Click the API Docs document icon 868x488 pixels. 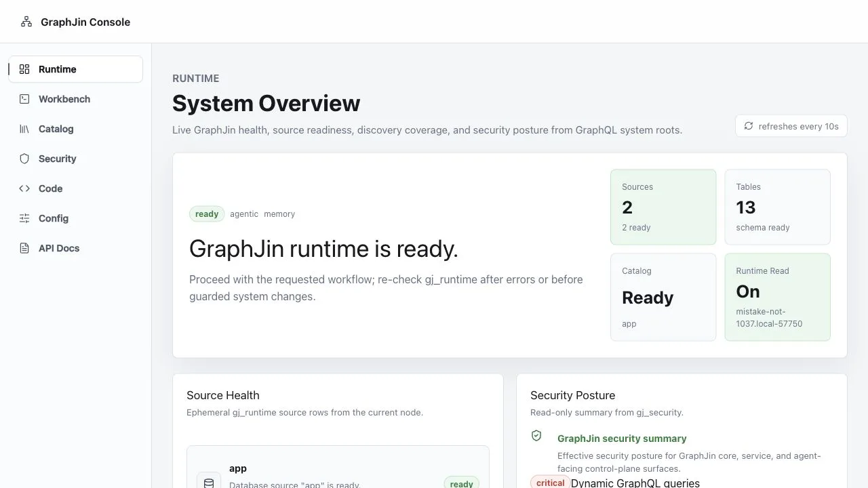tap(24, 248)
